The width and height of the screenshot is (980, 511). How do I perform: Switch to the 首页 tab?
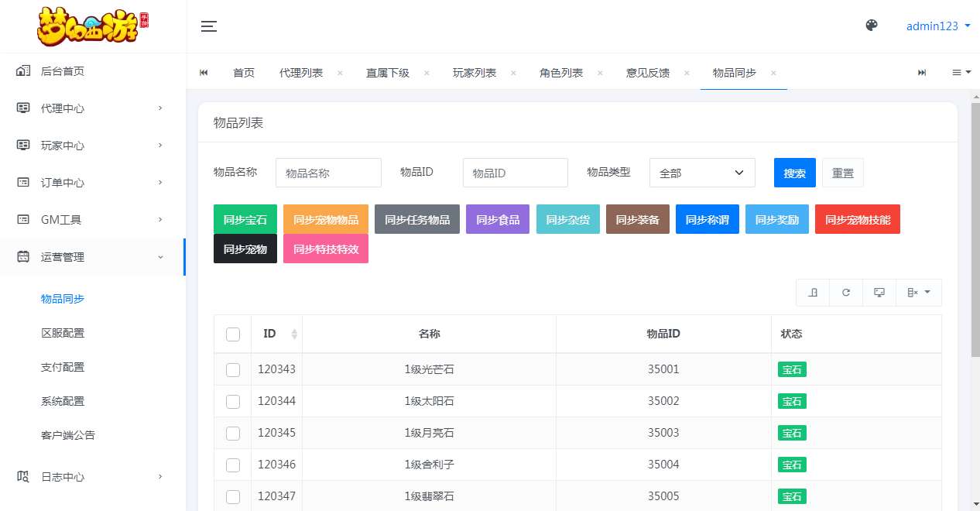coord(243,72)
